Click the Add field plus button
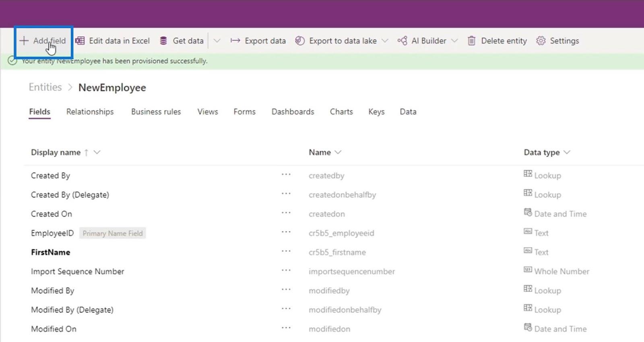This screenshot has width=644, height=342. (x=43, y=41)
